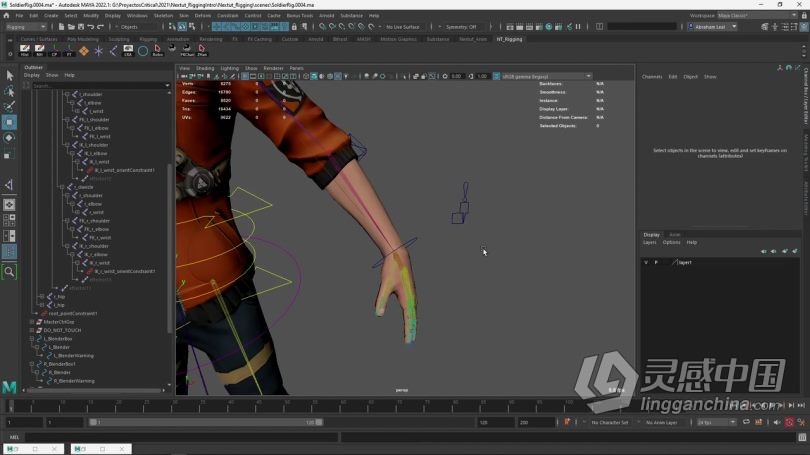This screenshot has width=810, height=455.
Task: Click Symmetry: Off setting
Action: (461, 27)
